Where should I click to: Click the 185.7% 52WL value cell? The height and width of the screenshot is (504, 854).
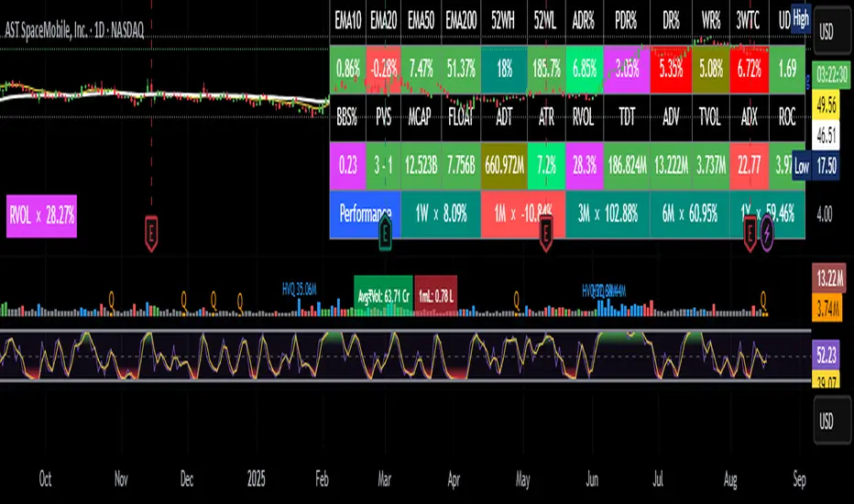(546, 70)
